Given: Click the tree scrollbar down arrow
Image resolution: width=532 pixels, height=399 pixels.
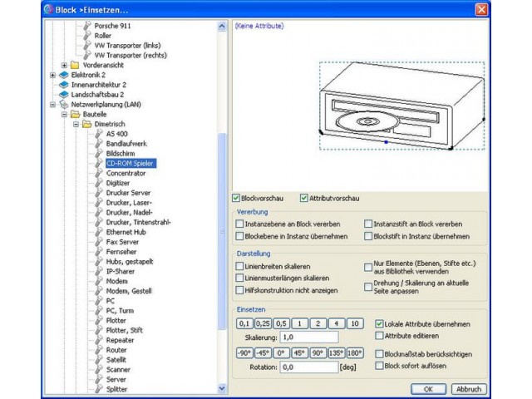Looking at the screenshot, I should click(222, 388).
